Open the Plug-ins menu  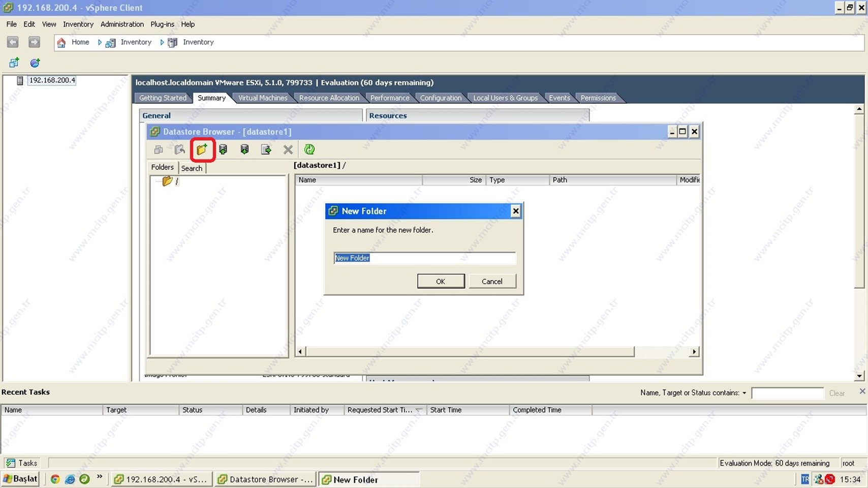pos(162,24)
